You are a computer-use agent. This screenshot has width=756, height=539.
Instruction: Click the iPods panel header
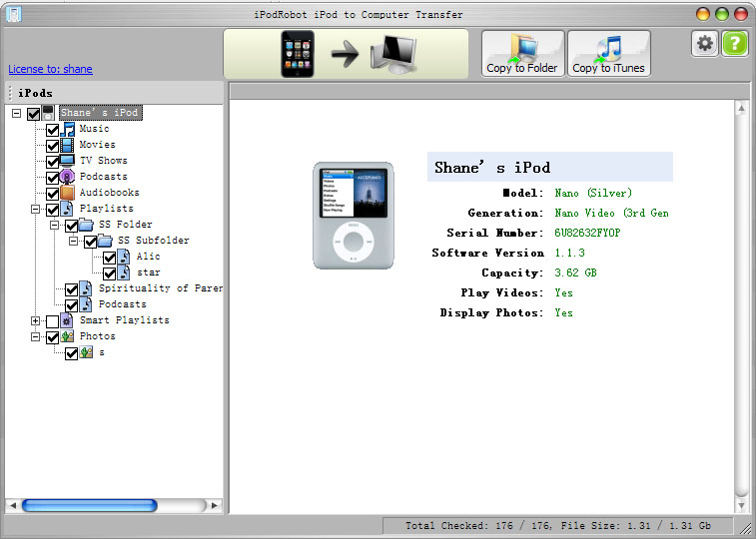[114, 93]
